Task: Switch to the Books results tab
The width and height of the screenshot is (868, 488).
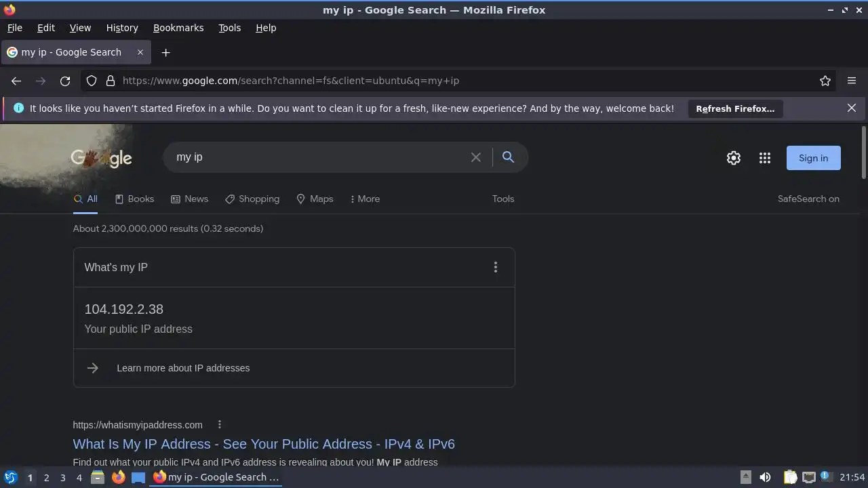Action: point(134,199)
